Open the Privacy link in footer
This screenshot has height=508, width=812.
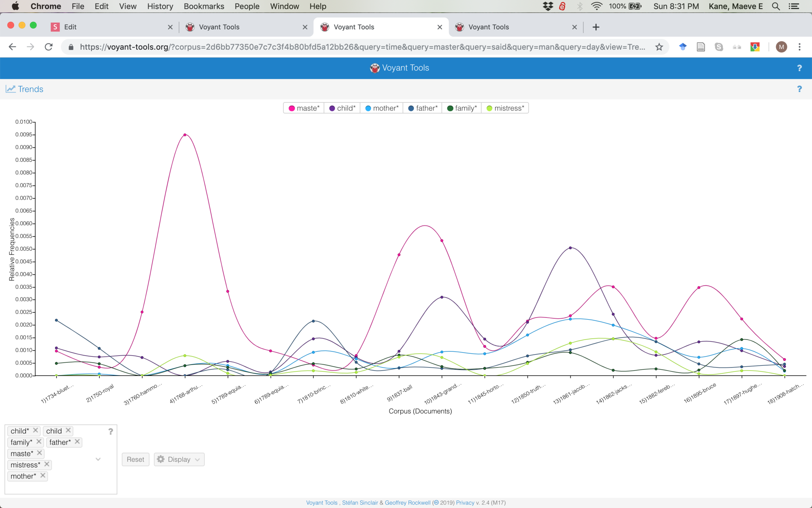pos(465,503)
